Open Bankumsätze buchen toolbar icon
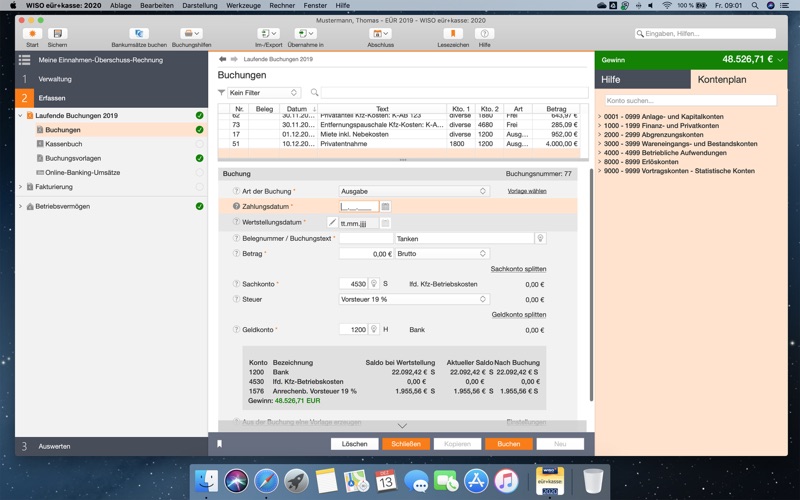Viewport: 800px width, 500px height. click(x=139, y=34)
